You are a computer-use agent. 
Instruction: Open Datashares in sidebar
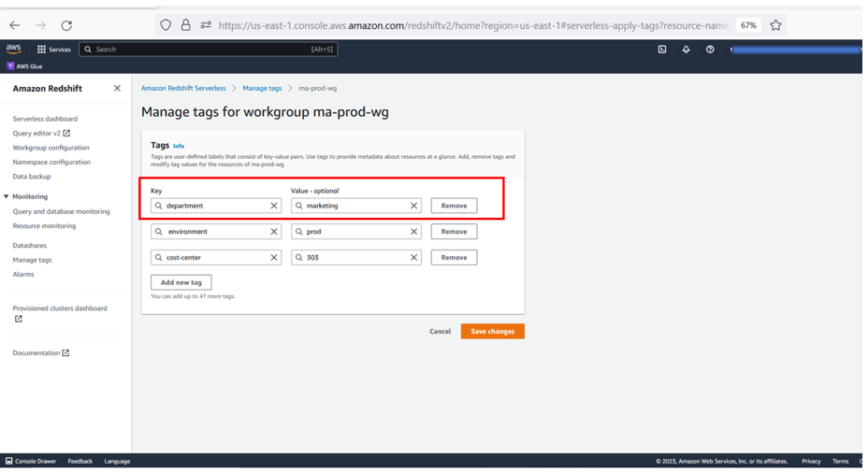click(29, 245)
